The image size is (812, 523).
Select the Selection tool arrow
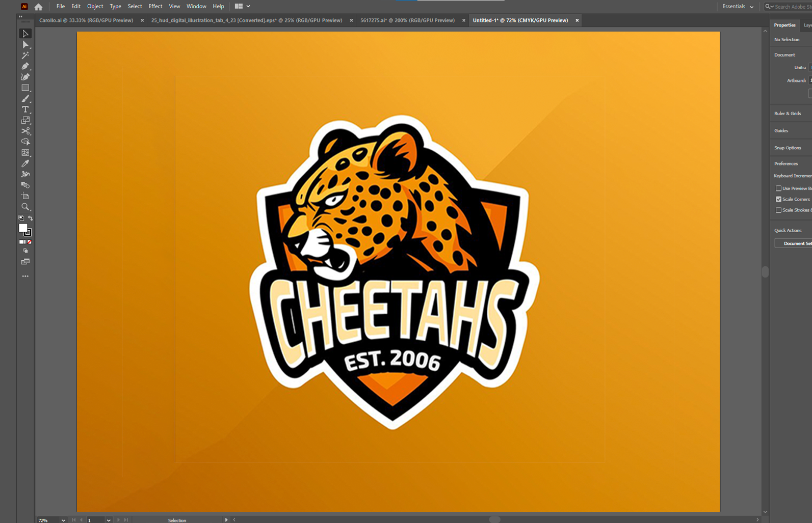[25, 34]
